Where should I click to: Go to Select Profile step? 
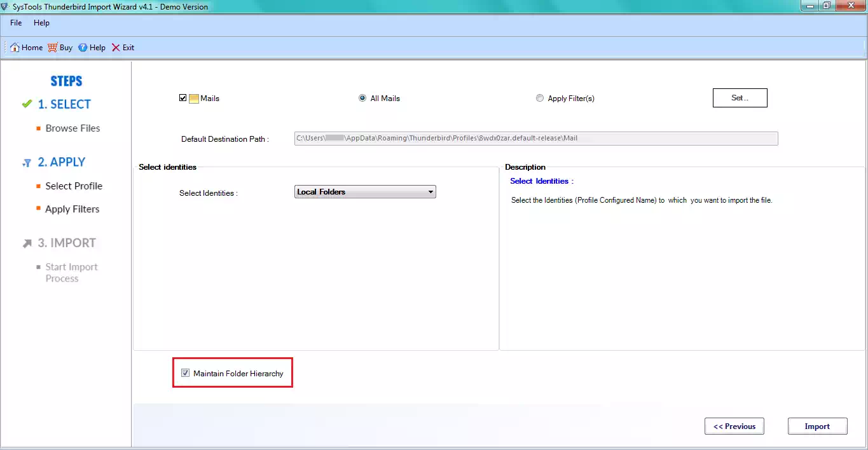click(x=74, y=186)
